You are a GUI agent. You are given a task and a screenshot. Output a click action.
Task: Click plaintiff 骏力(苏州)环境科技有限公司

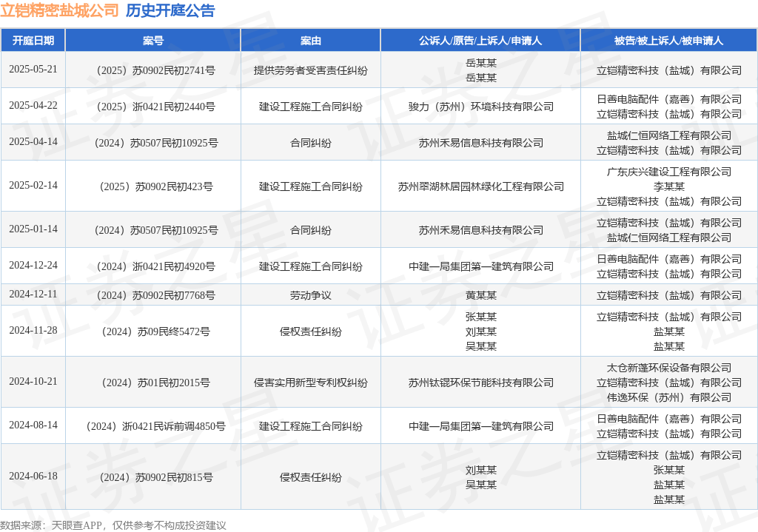pos(480,107)
